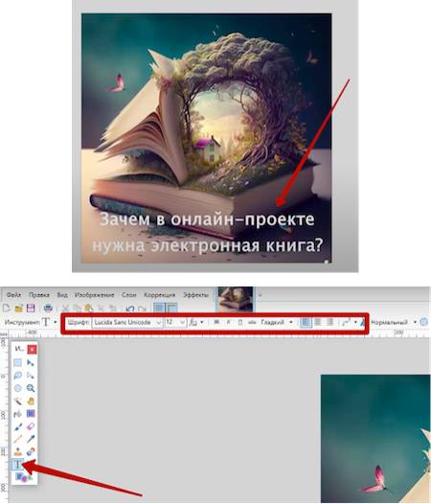Screen dimensions: 431x504
Task: Select the Zoom magnifier tool
Action: [31, 388]
